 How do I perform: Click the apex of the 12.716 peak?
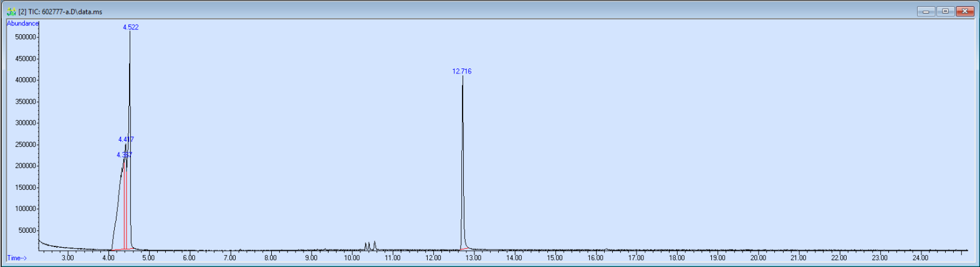pos(463,77)
